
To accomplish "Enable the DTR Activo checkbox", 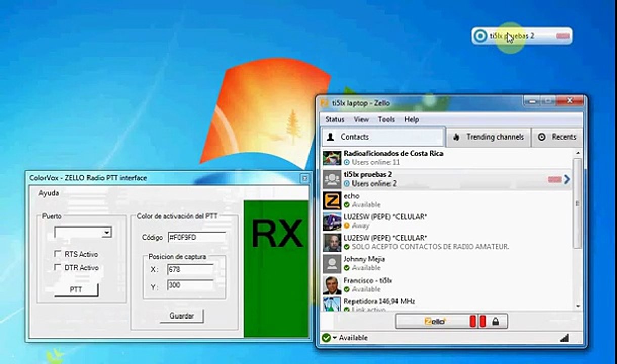I will (x=58, y=267).
